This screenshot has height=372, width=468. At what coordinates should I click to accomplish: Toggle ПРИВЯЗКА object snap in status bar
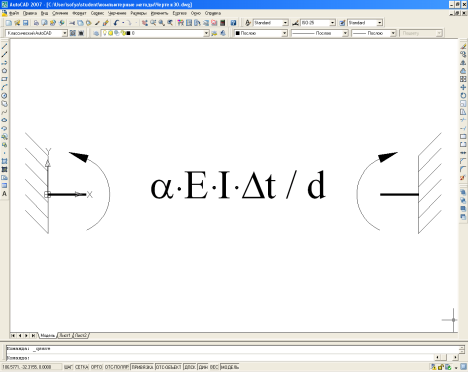coord(142,367)
